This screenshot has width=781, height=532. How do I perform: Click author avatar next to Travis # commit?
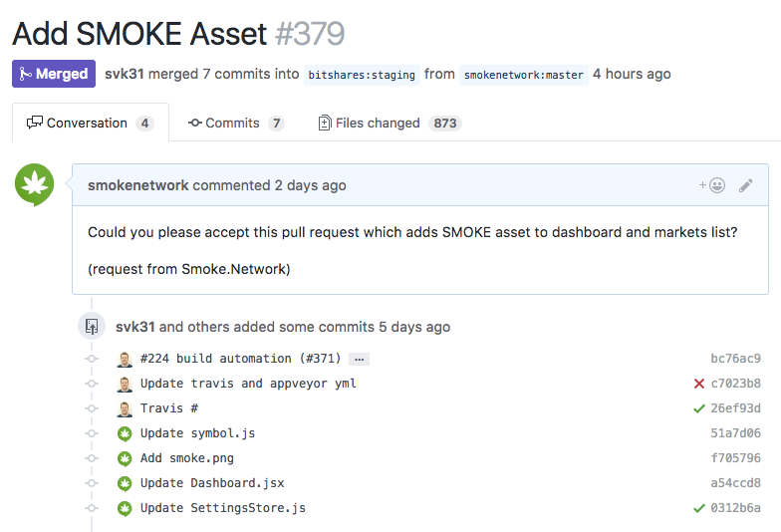[125, 408]
